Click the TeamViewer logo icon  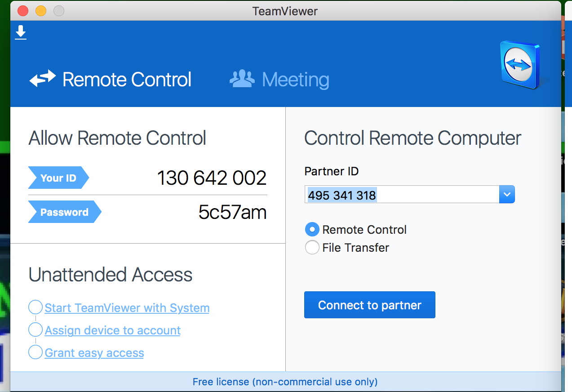click(521, 64)
